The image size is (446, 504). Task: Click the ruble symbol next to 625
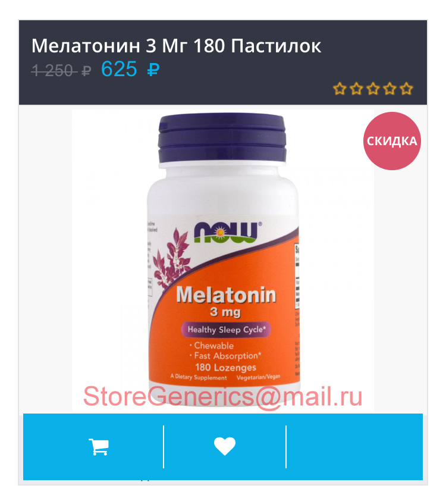coord(153,70)
